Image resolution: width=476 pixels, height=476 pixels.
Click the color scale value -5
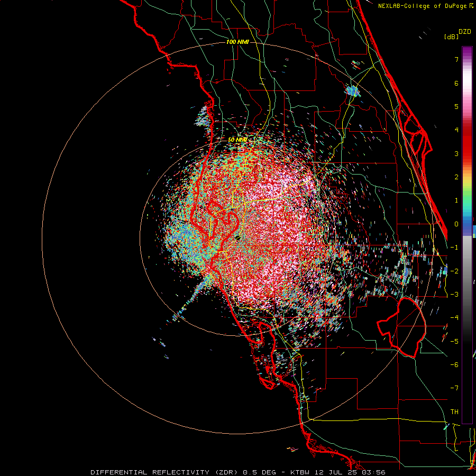[454, 342]
